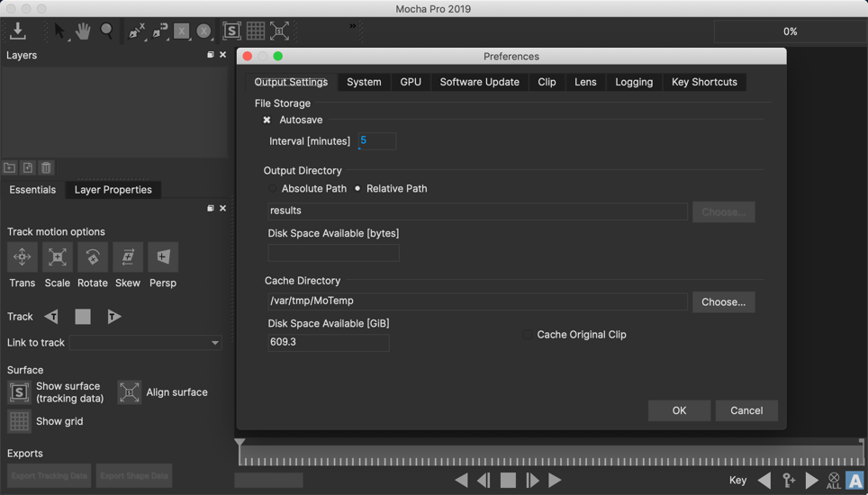The height and width of the screenshot is (495, 868).
Task: Toggle the Autokey A button
Action: pyautogui.click(x=855, y=480)
